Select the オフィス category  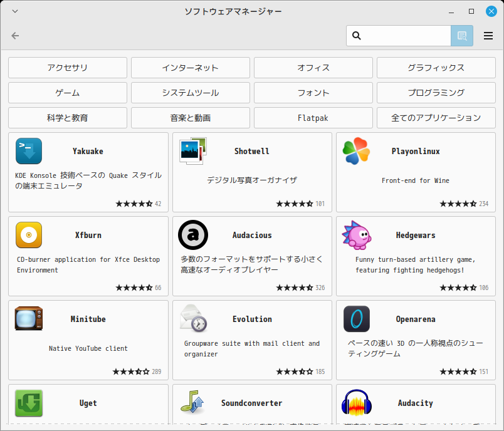click(313, 68)
